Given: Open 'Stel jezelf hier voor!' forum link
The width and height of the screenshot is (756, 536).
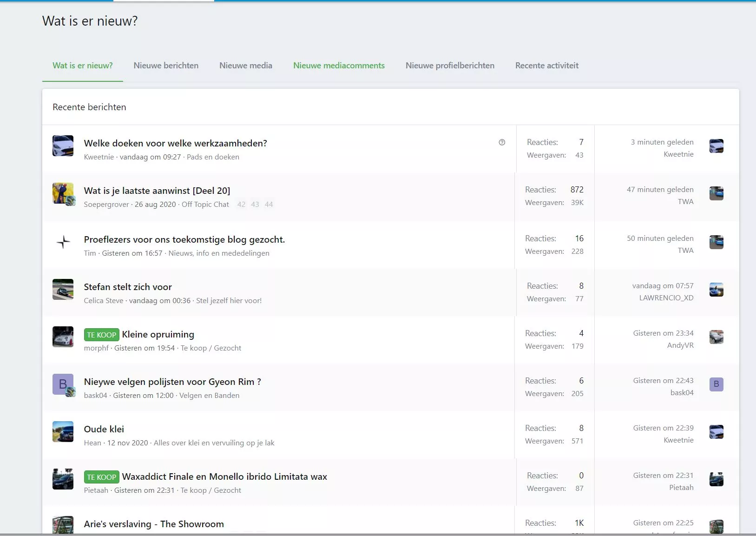Looking at the screenshot, I should [229, 301].
